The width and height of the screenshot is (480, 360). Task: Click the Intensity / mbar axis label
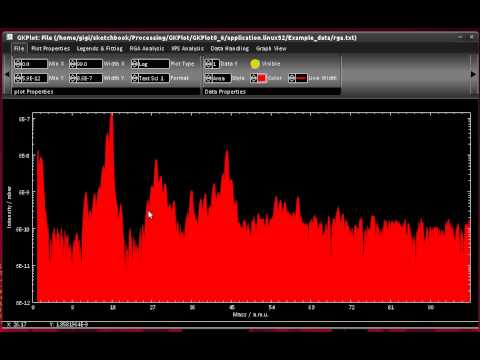pos(9,207)
